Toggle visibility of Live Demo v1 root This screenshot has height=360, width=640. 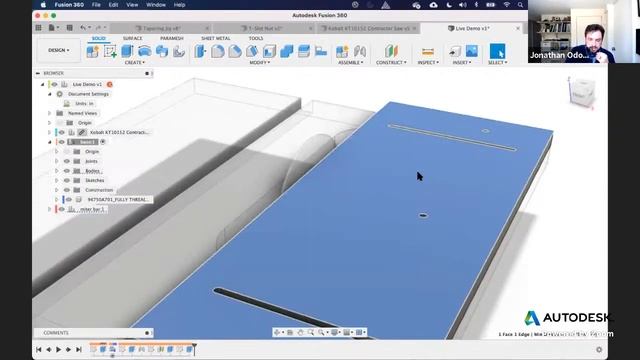point(55,84)
